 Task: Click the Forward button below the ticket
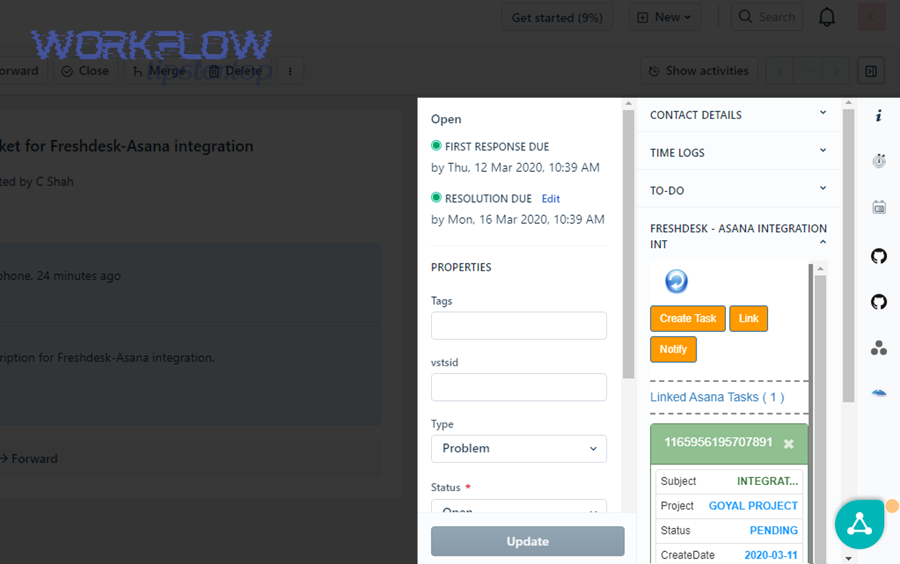29,459
